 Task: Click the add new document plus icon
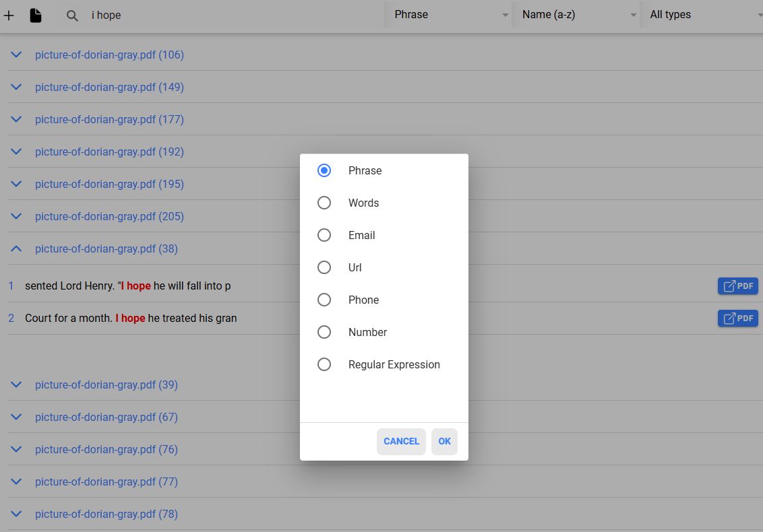pyautogui.click(x=9, y=15)
